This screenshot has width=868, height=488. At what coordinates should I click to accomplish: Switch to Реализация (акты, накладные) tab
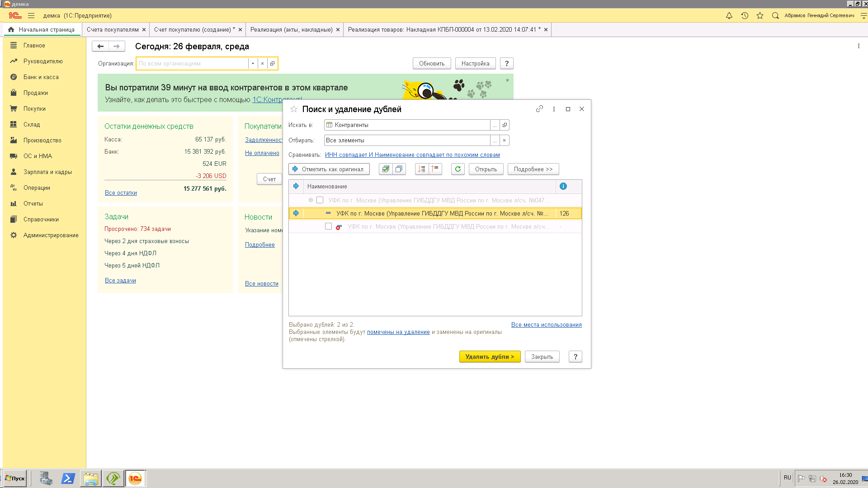tap(292, 30)
